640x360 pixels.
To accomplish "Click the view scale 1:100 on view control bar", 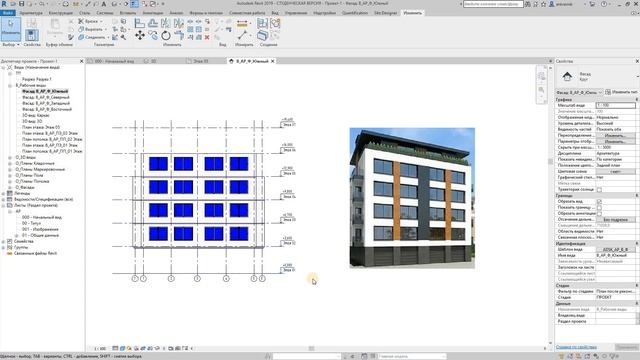I will click(x=100, y=349).
